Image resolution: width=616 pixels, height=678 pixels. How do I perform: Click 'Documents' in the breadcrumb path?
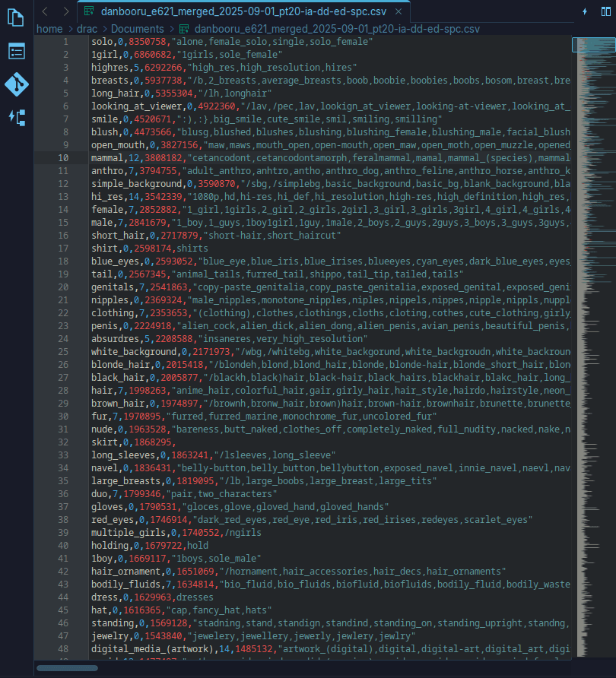point(137,29)
